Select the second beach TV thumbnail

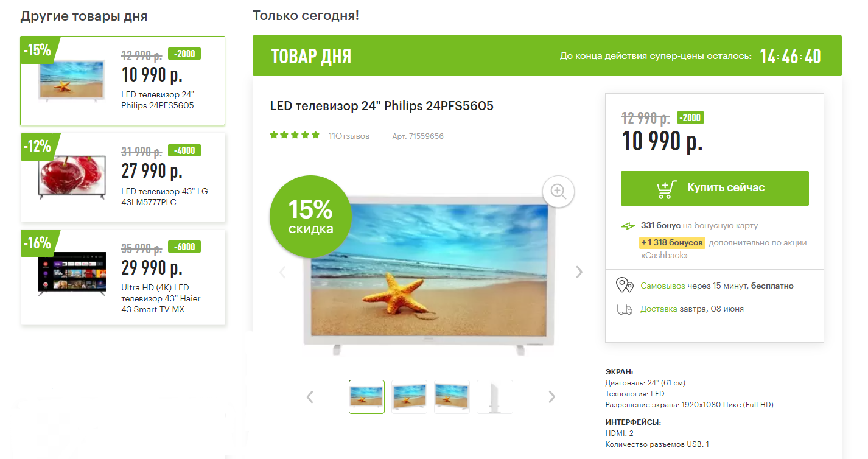click(409, 397)
